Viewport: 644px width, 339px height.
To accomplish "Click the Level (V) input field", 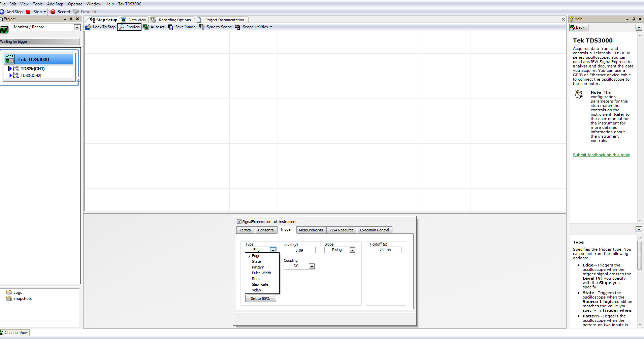I will (x=299, y=250).
